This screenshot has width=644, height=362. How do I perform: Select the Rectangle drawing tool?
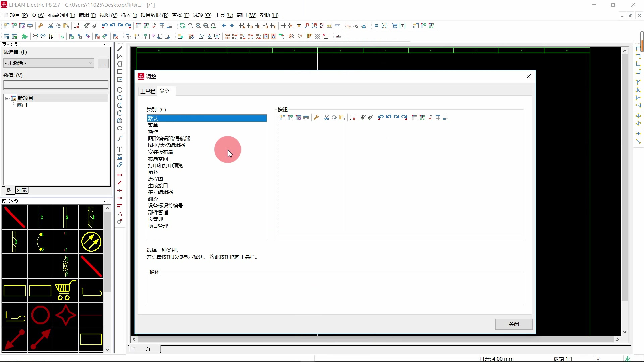(120, 72)
